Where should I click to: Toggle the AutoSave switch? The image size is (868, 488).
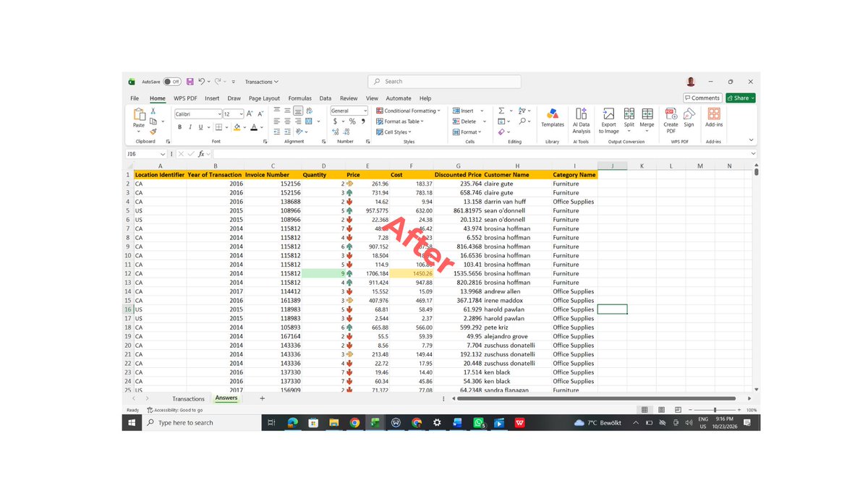click(x=172, y=82)
